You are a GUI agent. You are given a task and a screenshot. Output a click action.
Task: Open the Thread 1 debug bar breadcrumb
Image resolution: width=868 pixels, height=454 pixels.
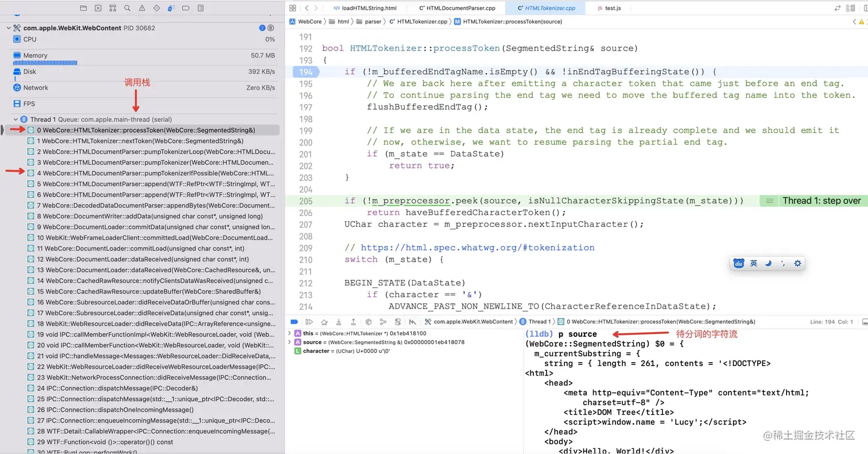(x=535, y=322)
